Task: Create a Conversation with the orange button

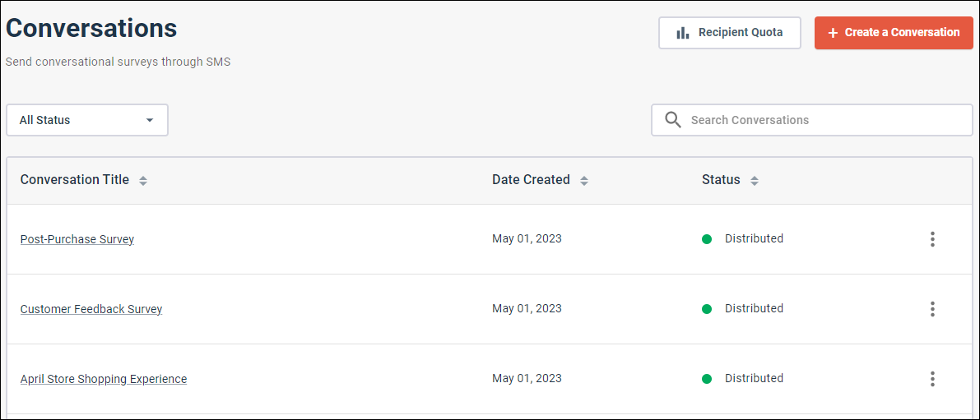Action: [894, 32]
